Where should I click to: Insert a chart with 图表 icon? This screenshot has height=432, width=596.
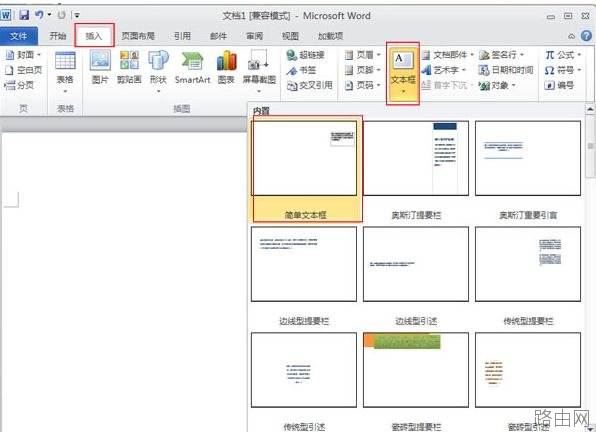(x=227, y=67)
